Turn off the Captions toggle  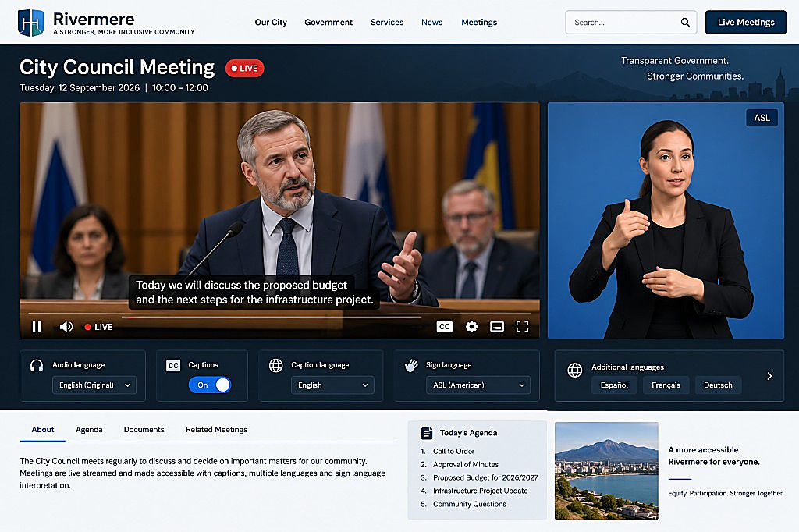click(x=210, y=385)
